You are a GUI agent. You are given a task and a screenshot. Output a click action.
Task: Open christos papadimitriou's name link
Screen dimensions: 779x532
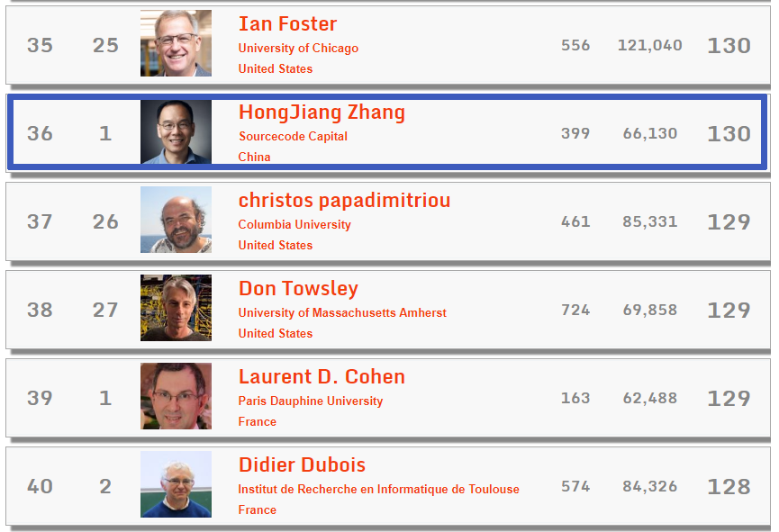point(344,200)
